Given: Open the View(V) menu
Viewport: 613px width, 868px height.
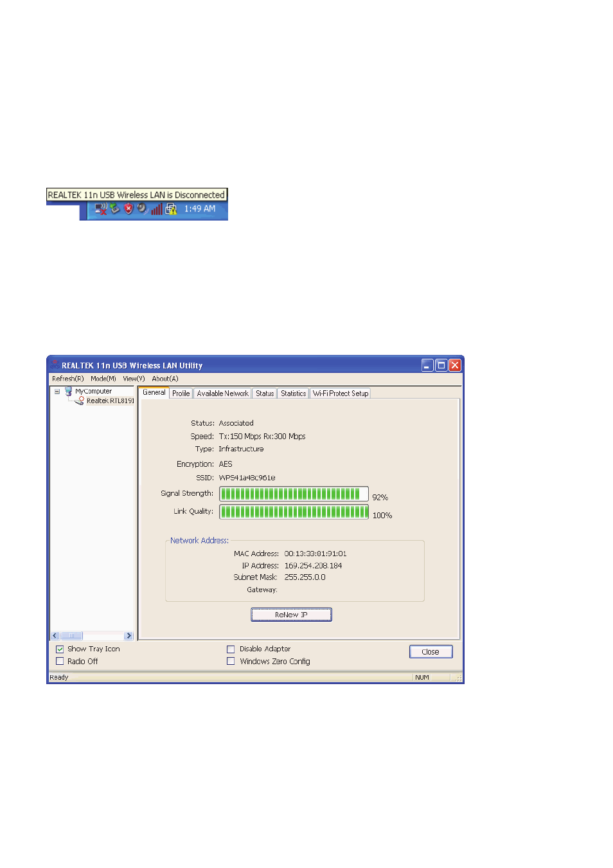Looking at the screenshot, I should point(134,379).
